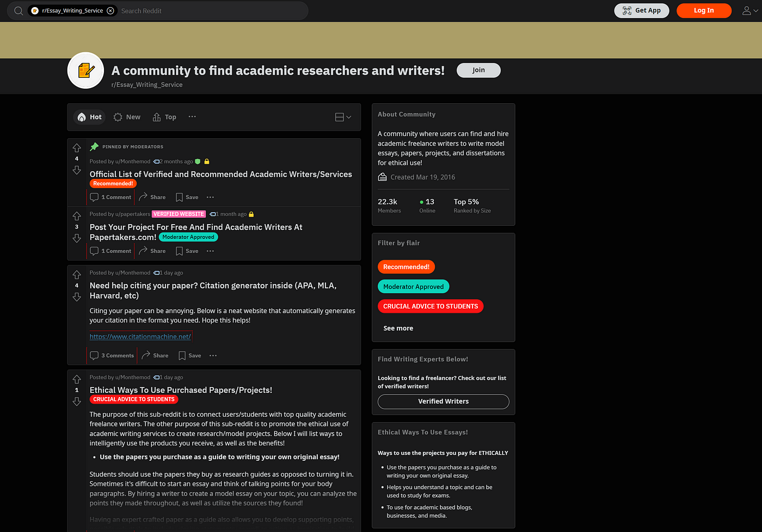
Task: Click the green moderator shield on pinned post
Action: click(x=198, y=162)
